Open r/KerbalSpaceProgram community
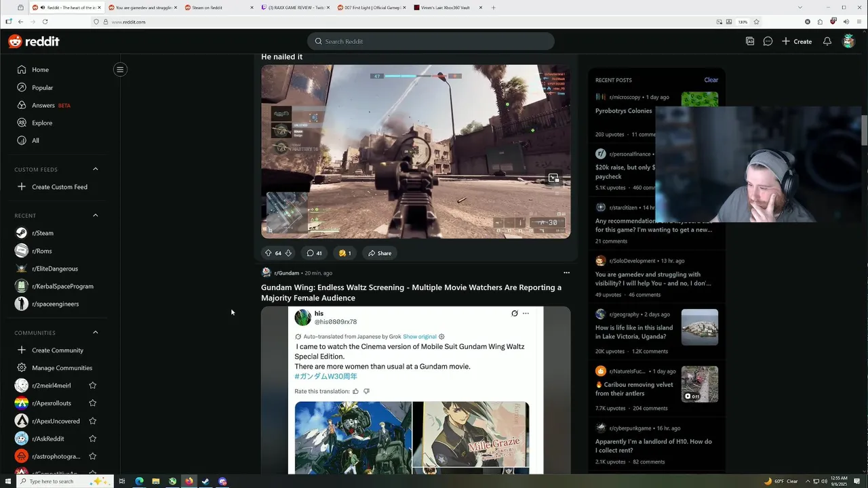Image resolution: width=868 pixels, height=488 pixels. [62, 286]
